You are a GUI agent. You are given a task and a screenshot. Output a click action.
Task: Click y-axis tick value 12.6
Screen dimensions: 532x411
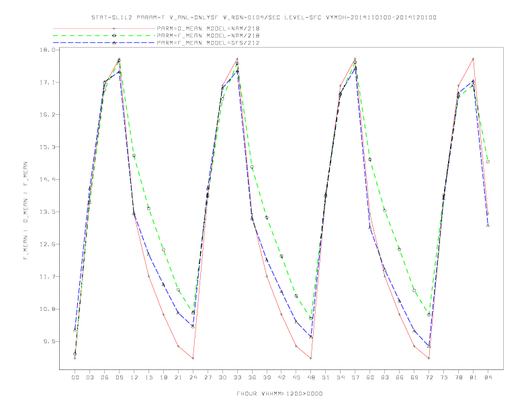click(47, 244)
